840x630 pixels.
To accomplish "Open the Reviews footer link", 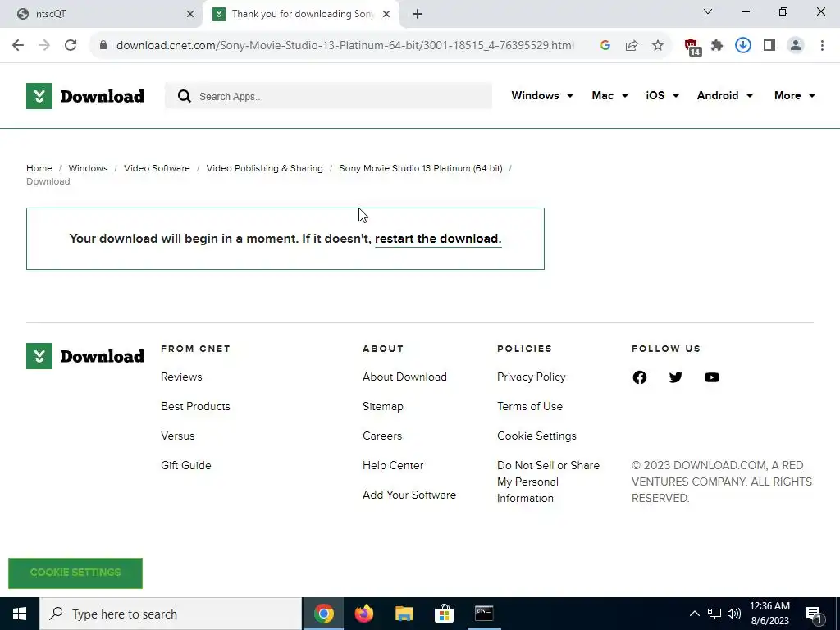I will click(x=181, y=377).
